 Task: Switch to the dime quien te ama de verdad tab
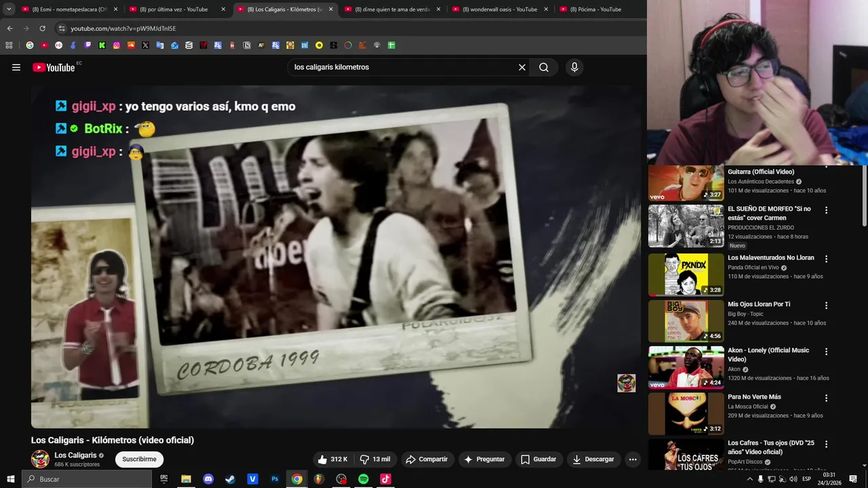tap(393, 9)
